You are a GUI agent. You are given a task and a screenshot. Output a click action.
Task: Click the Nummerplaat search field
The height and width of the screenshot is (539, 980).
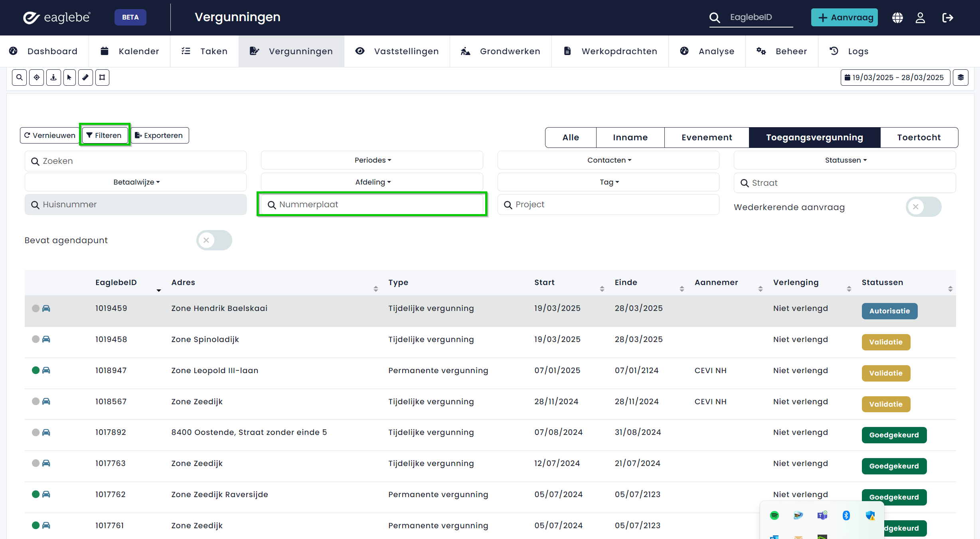(x=372, y=205)
